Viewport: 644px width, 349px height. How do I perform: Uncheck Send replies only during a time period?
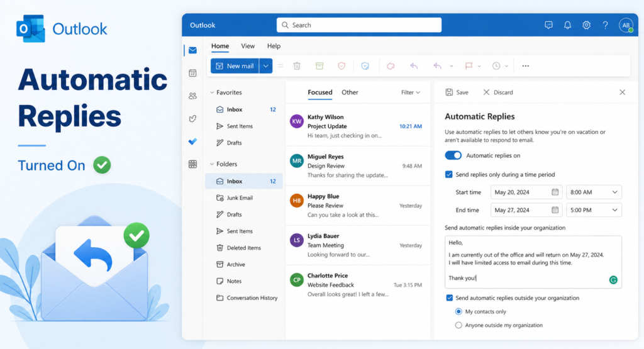pyautogui.click(x=449, y=175)
